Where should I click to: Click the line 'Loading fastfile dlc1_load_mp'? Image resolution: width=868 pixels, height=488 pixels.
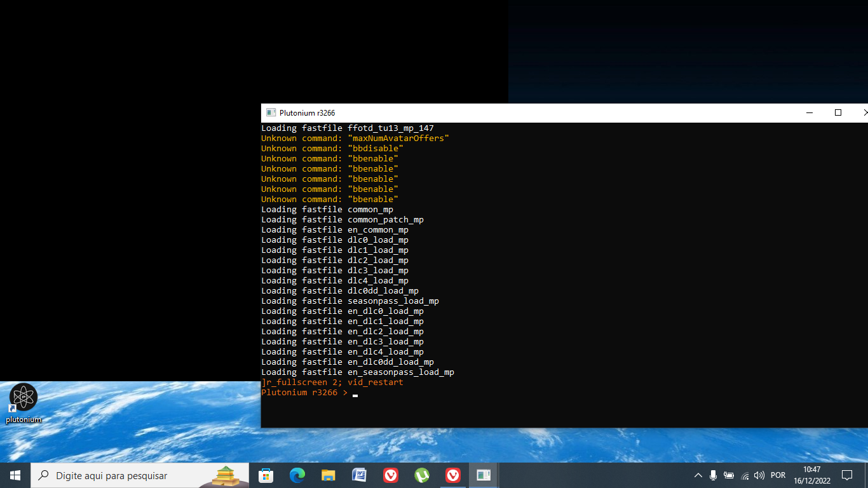pyautogui.click(x=335, y=250)
